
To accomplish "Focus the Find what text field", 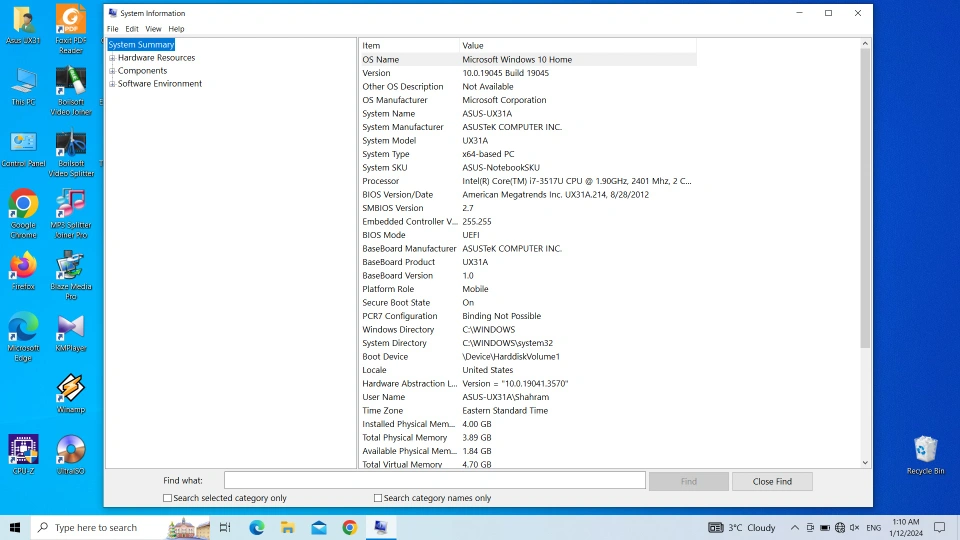I will (435, 481).
